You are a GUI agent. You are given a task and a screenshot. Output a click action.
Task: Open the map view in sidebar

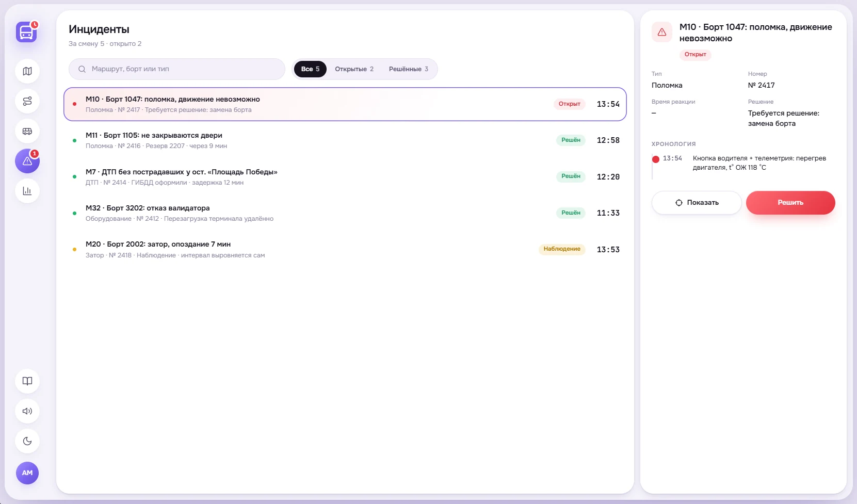pyautogui.click(x=27, y=71)
